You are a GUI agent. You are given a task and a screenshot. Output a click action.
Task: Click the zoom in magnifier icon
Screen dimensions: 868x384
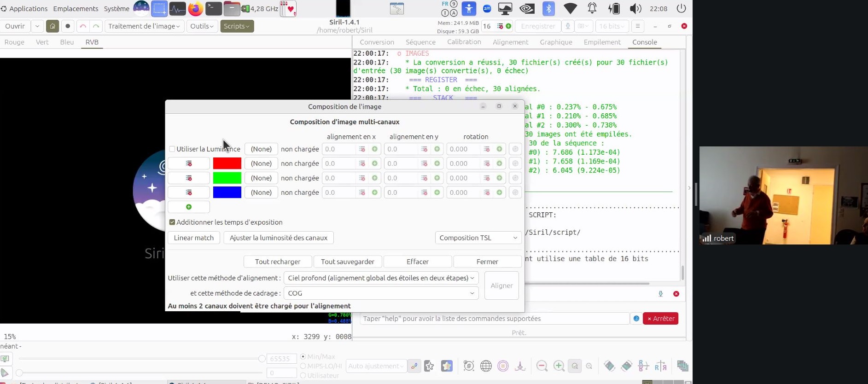(x=559, y=366)
